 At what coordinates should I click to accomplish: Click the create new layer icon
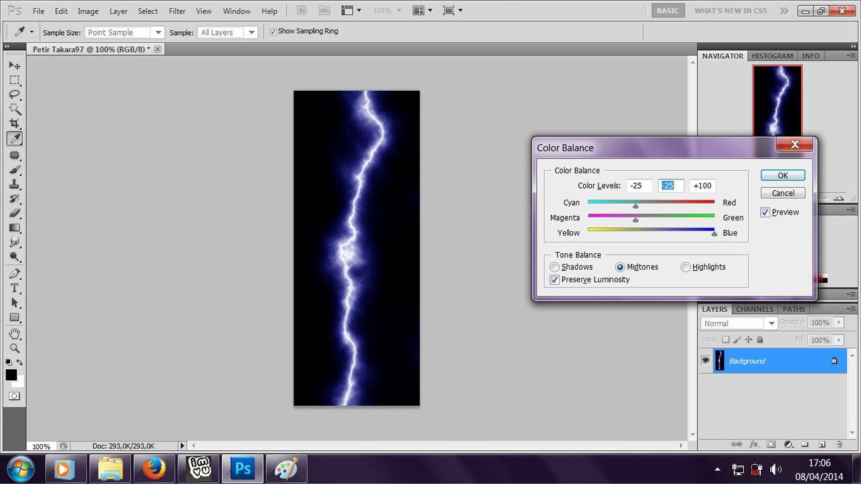(x=822, y=444)
